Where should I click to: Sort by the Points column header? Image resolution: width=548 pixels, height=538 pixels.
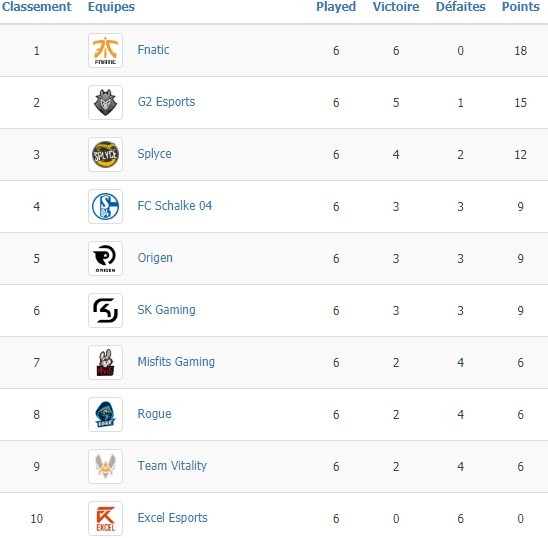[521, 7]
